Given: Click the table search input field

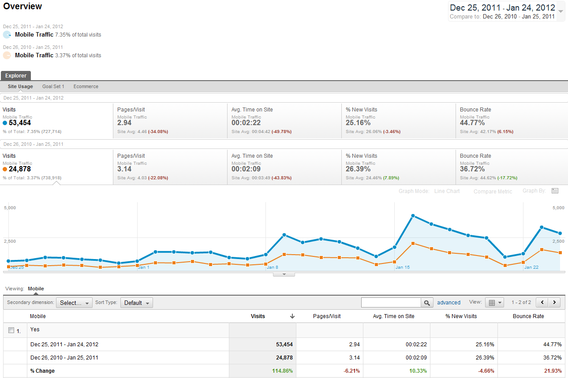Looking at the screenshot, I should [391, 303].
